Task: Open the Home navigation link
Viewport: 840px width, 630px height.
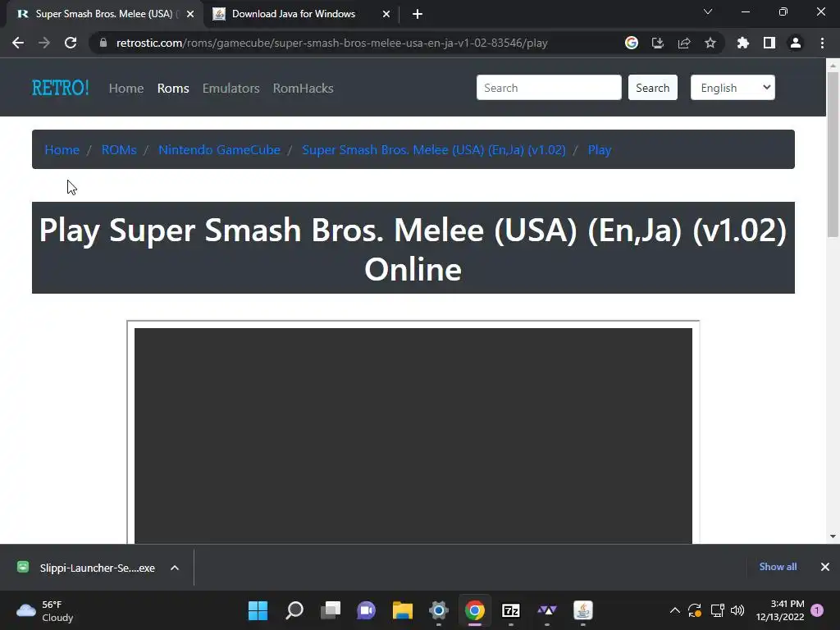Action: (126, 88)
